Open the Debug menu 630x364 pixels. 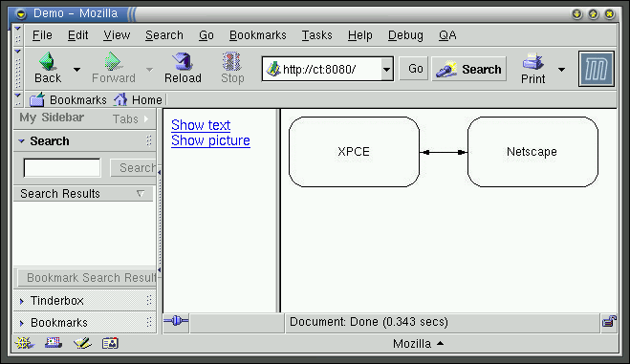(405, 35)
